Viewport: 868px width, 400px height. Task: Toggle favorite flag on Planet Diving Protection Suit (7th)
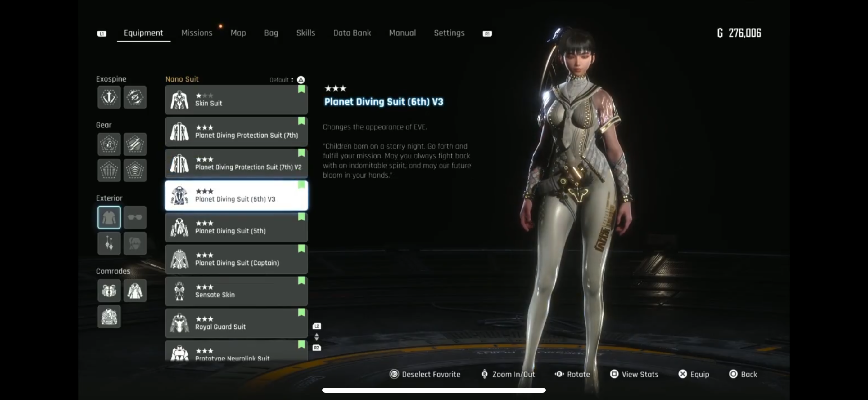pyautogui.click(x=301, y=121)
